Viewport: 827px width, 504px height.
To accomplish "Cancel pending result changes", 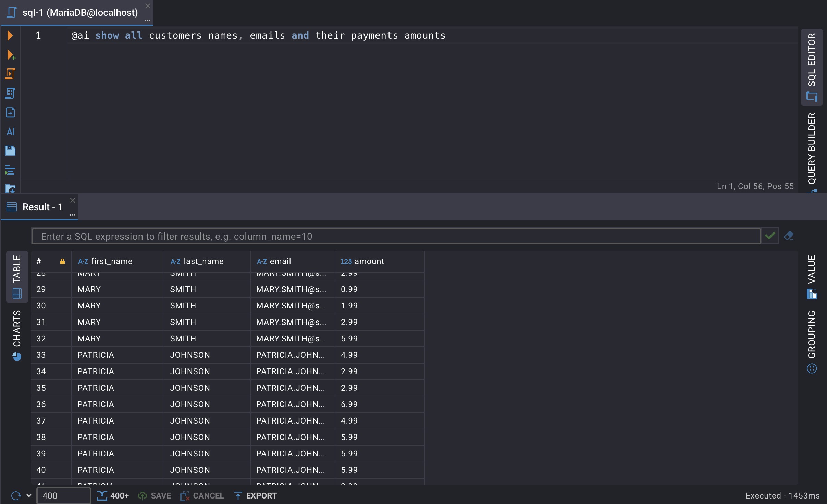I will pyautogui.click(x=201, y=495).
